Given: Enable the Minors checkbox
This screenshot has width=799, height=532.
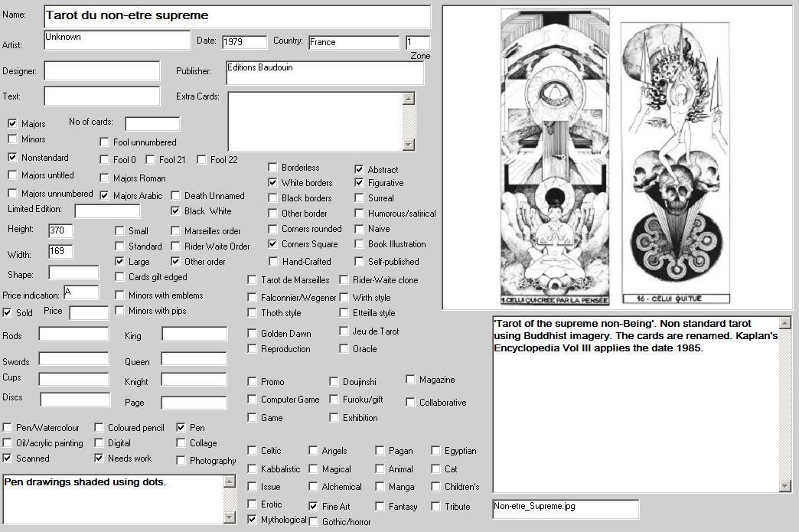Looking at the screenshot, I should pos(12,139).
